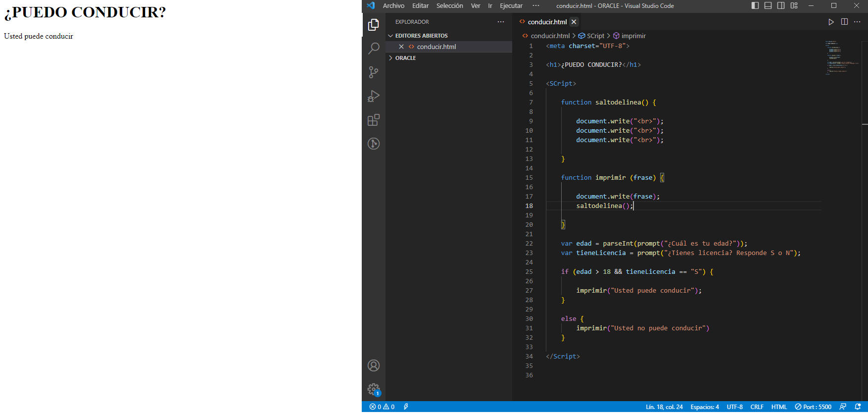Open the Search view icon

click(374, 49)
